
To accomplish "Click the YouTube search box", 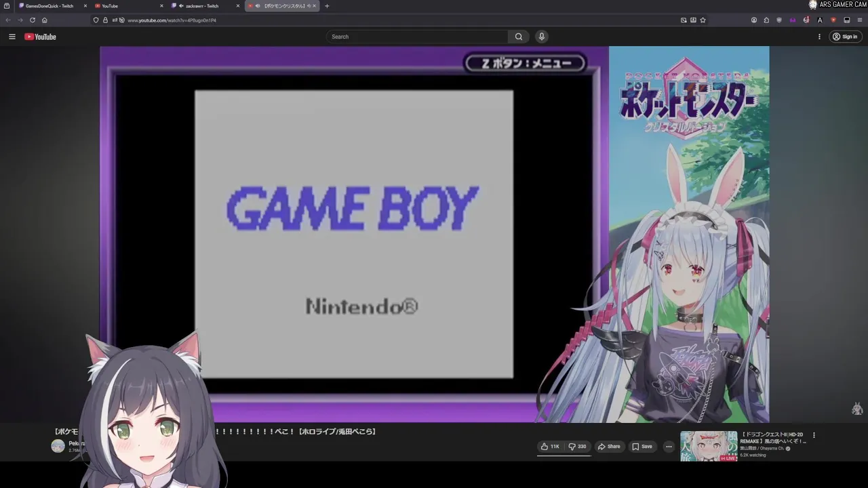I will click(x=417, y=37).
